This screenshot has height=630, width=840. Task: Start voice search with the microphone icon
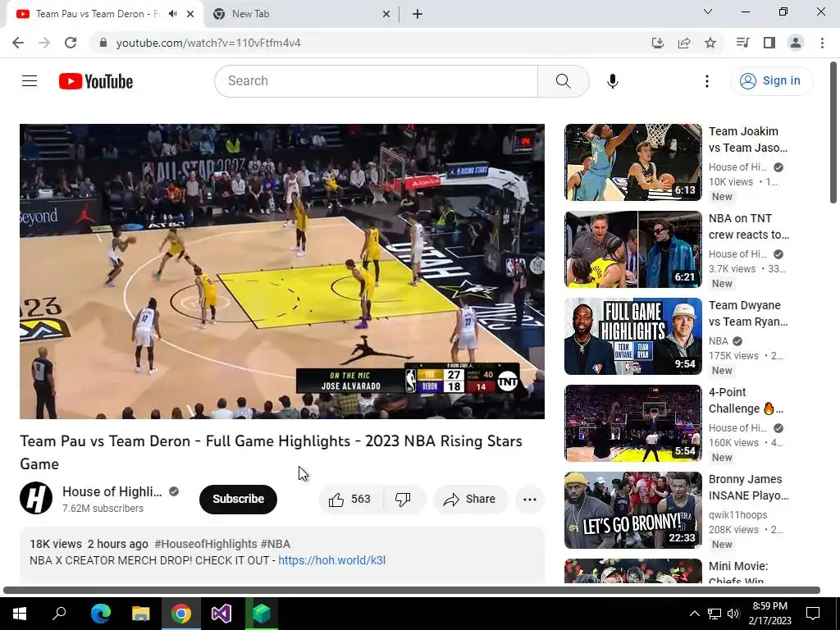click(612, 81)
